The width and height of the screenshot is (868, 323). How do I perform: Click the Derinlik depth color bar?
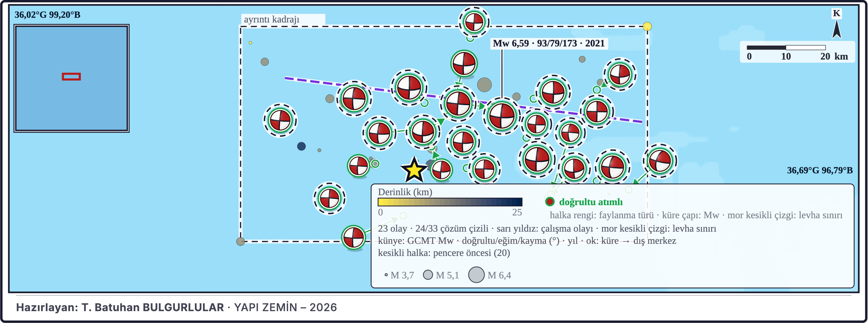pyautogui.click(x=450, y=202)
